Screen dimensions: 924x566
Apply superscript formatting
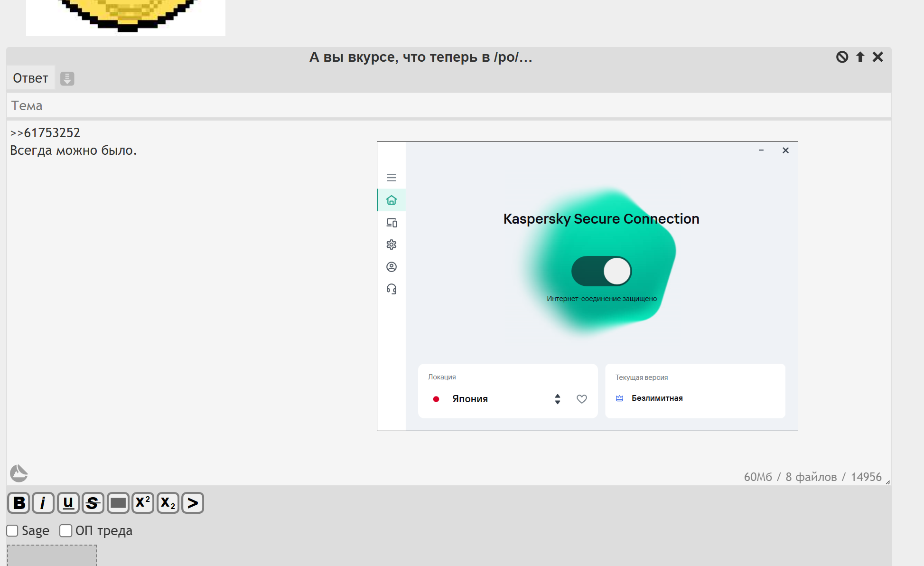pyautogui.click(x=142, y=502)
